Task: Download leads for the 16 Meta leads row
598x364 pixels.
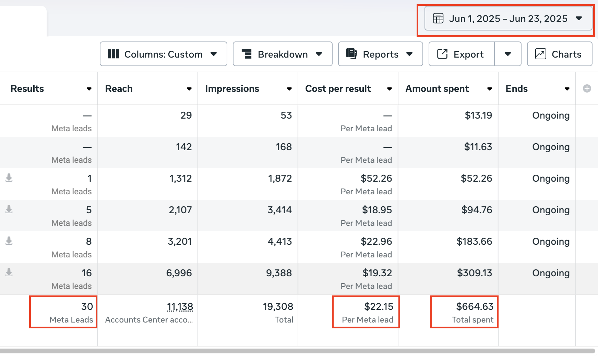Action: pos(9,272)
